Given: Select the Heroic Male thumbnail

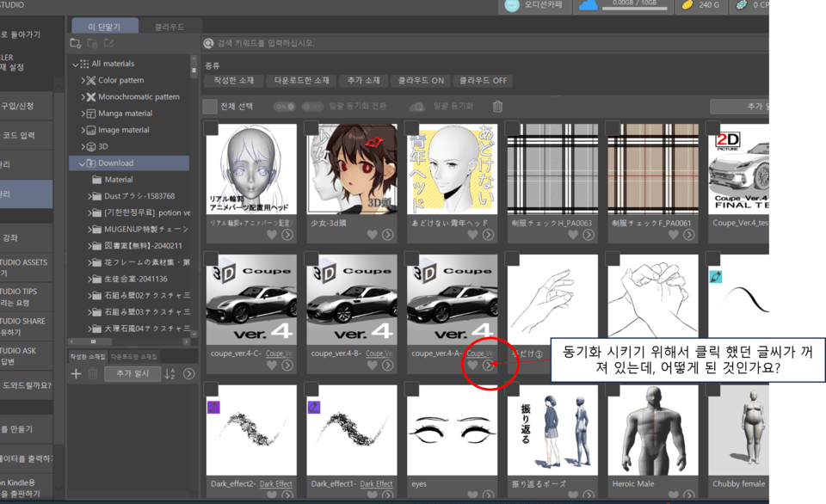Looking at the screenshot, I should click(x=653, y=430).
